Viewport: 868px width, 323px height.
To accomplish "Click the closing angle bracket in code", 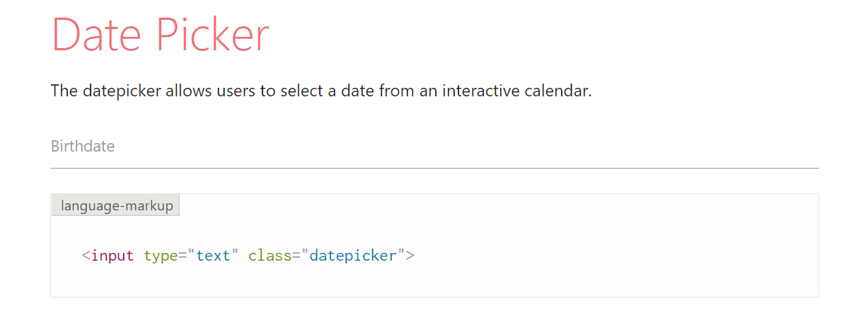I will (410, 256).
